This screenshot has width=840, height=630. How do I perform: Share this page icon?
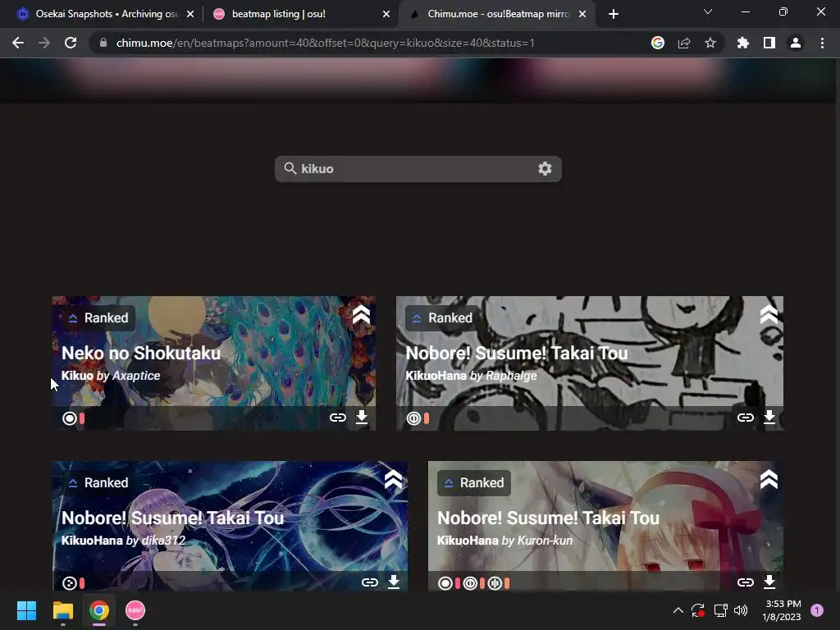point(684,43)
